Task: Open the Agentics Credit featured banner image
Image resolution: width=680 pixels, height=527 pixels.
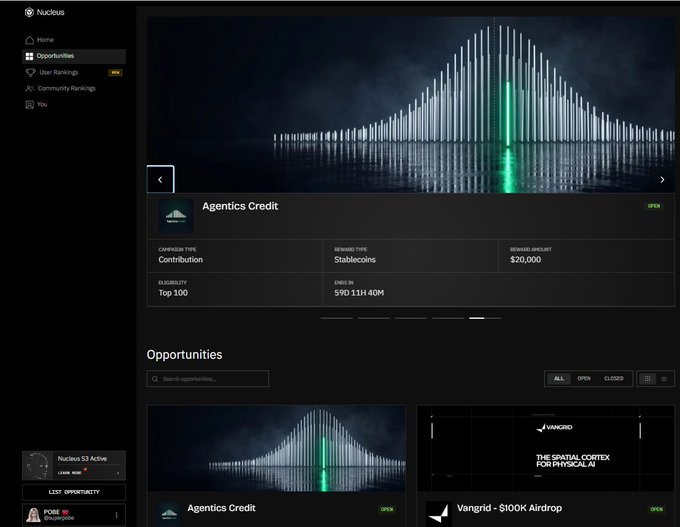Action: (411, 105)
